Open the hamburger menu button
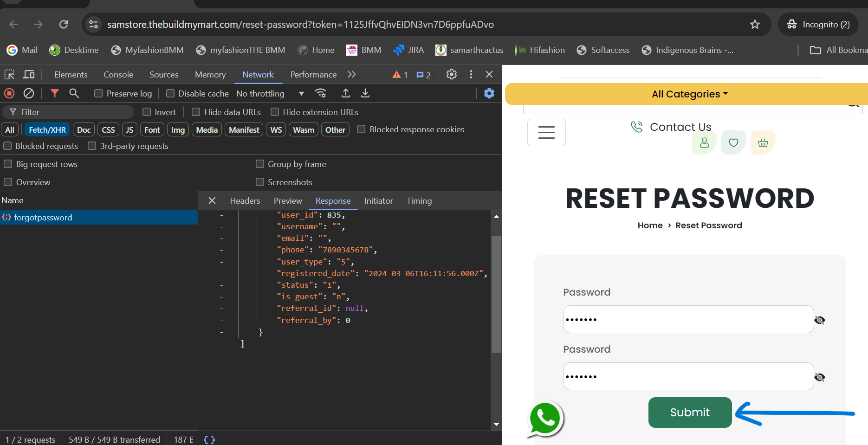868x445 pixels. 546,132
